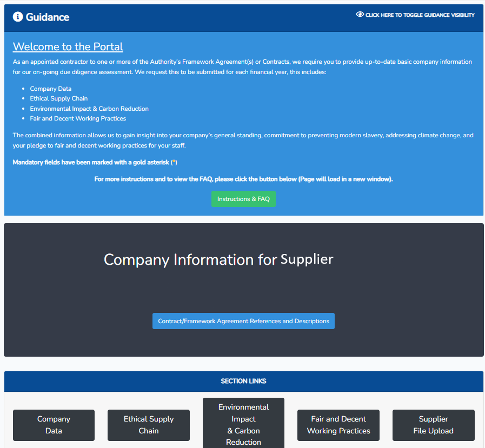
Task: Click Fair and Decent Working Practices bullet item
Action: pos(78,118)
